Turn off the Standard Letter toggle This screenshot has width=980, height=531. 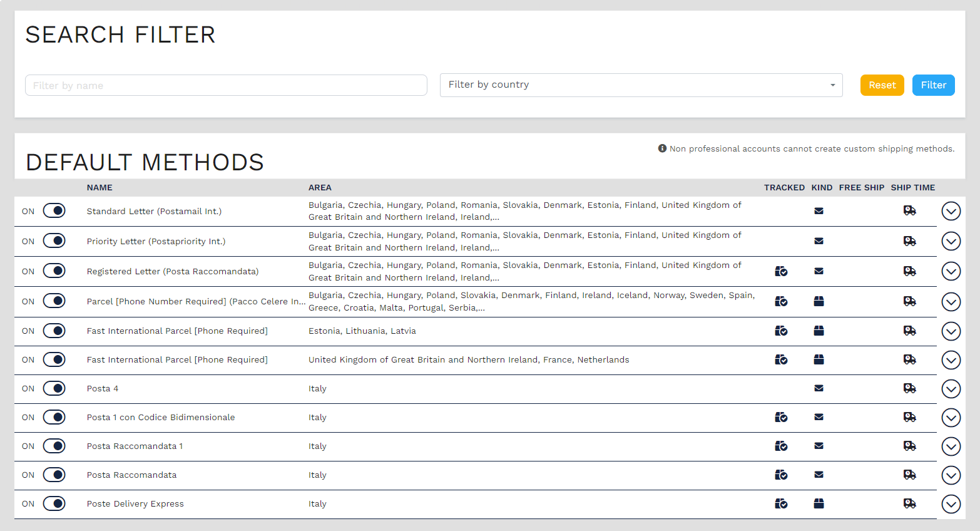coord(54,210)
